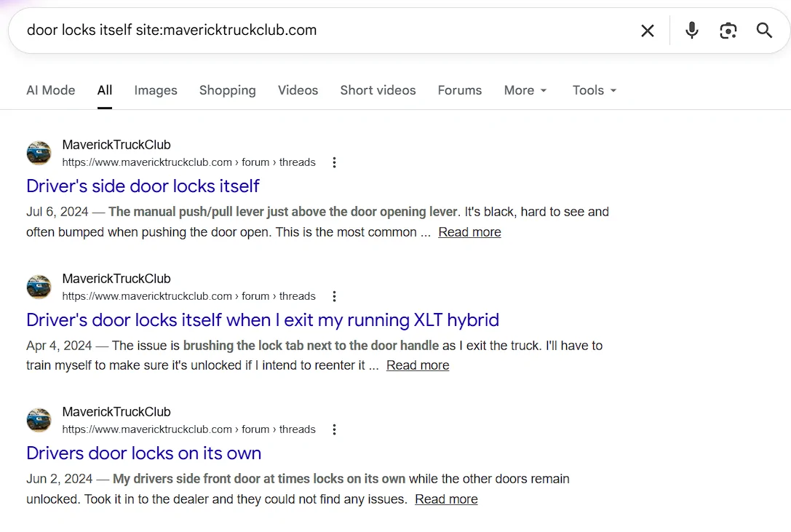
Task: Start voice search with the microphone icon
Action: pos(691,31)
